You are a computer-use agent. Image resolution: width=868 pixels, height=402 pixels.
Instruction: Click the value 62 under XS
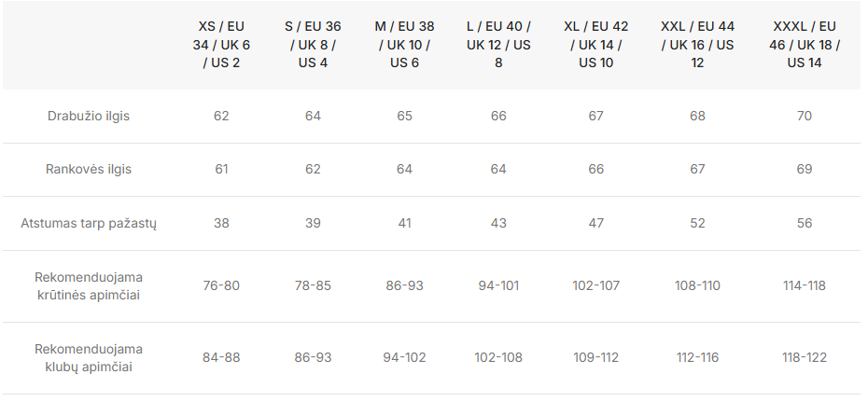tap(221, 116)
